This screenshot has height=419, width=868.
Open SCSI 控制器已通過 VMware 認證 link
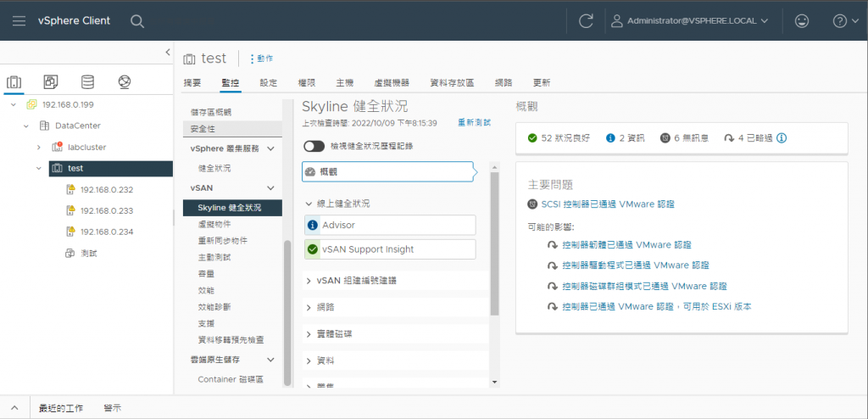[607, 204]
